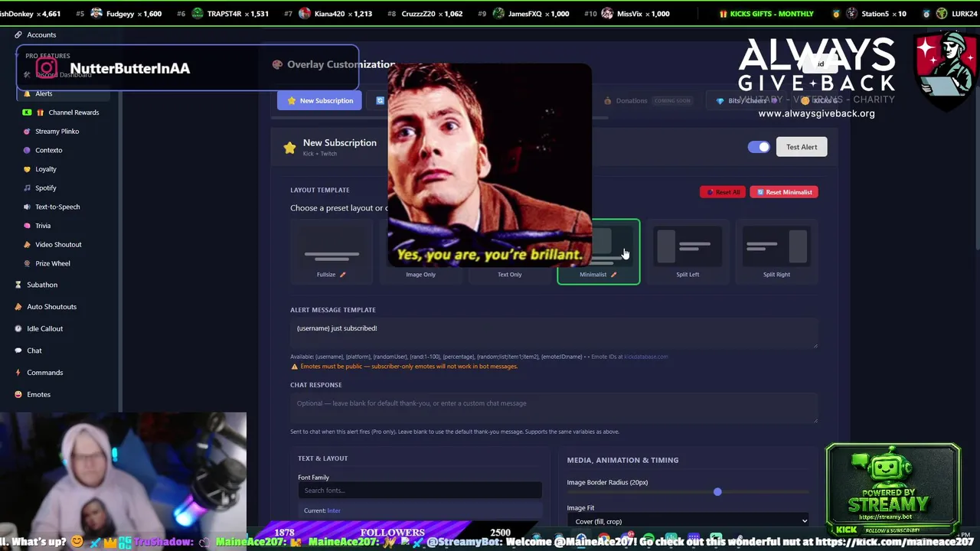Click the star icon beside New Subscription heading
The height and width of the screenshot is (551, 980).
tap(289, 148)
